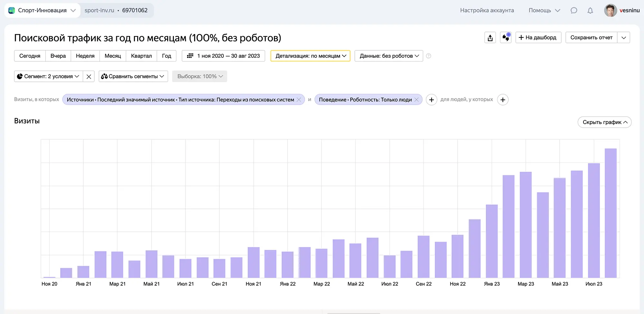644x314 pixels.
Task: Collapse the chart via 'Скрыть график'
Action: pyautogui.click(x=604, y=122)
